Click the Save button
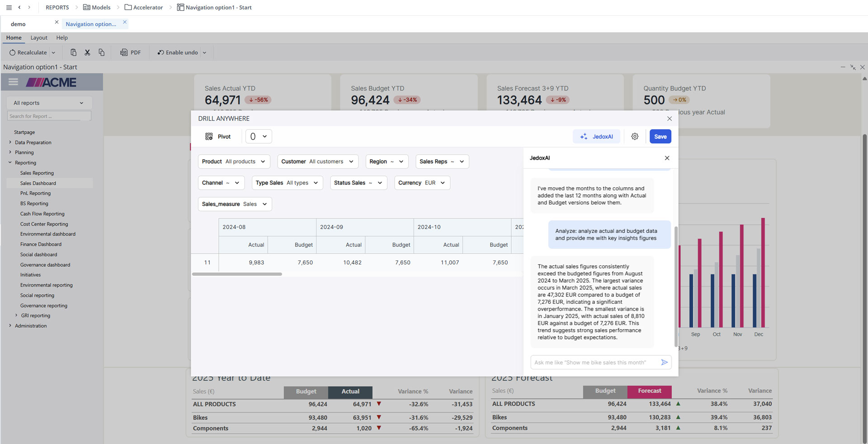 coord(660,137)
